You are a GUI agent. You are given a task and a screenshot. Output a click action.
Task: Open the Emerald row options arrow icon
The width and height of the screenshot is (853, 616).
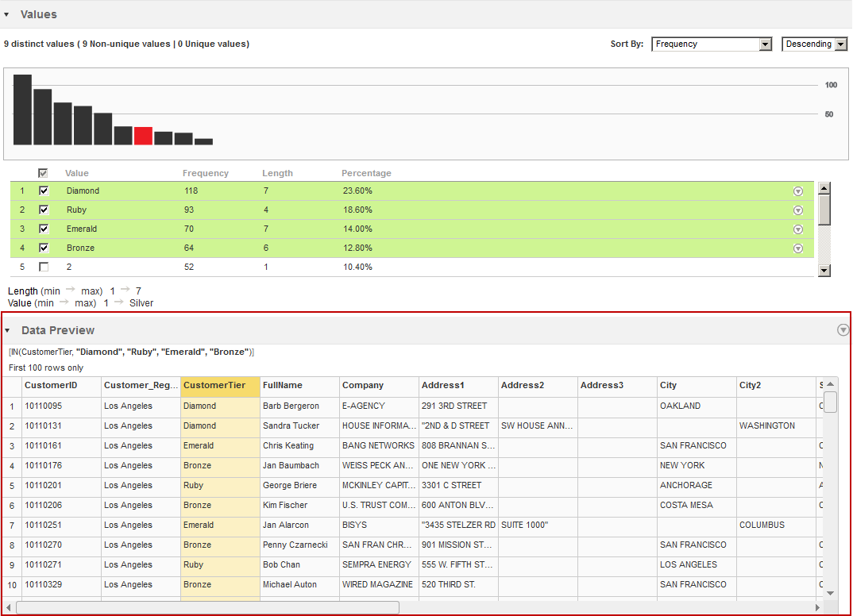pos(798,229)
